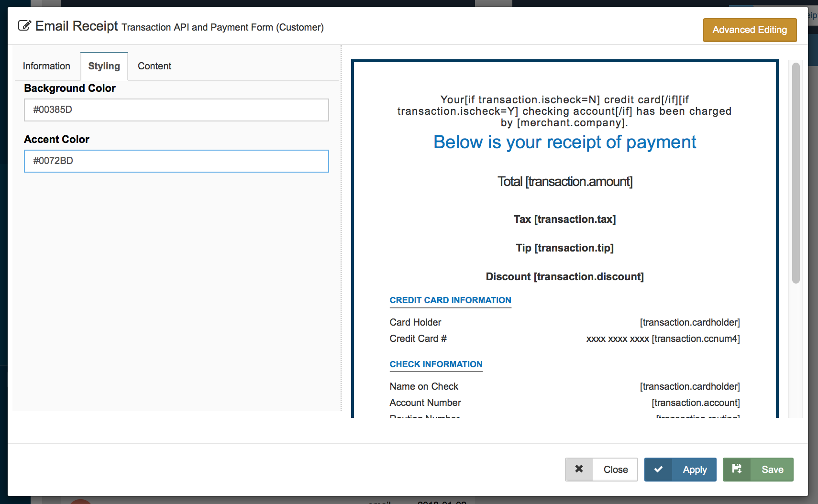Click the checkmark icon on the Apply button
This screenshot has width=818, height=504.
click(658, 469)
